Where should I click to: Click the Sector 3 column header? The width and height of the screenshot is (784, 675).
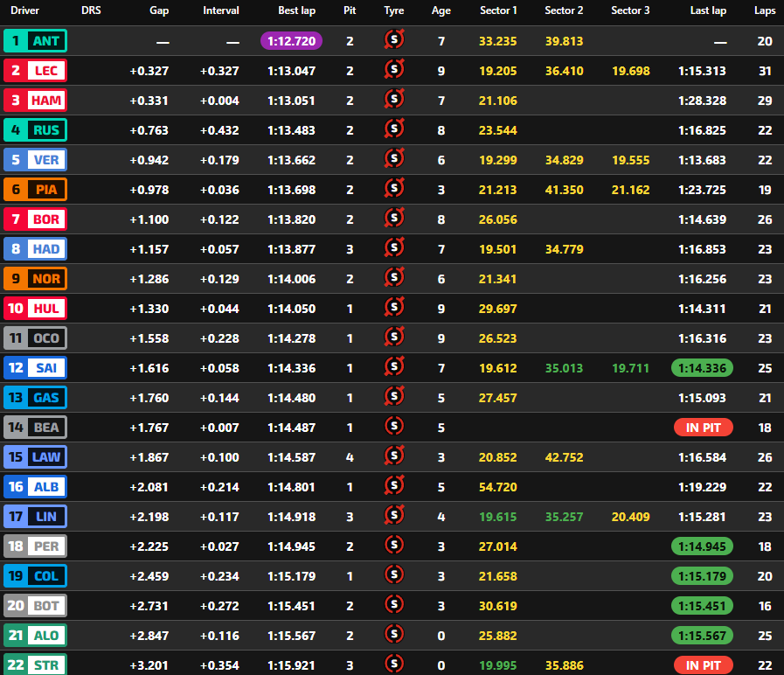630,10
